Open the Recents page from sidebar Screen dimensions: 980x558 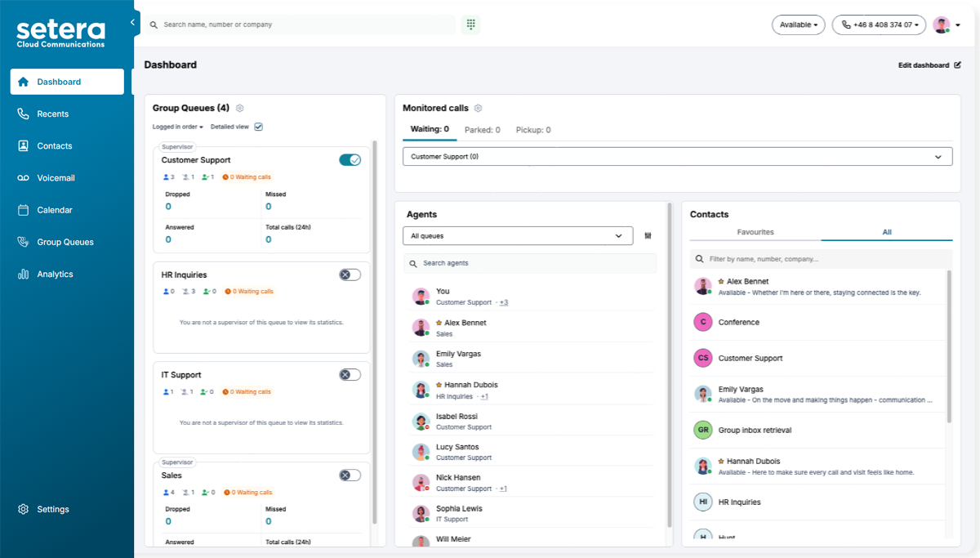point(52,114)
